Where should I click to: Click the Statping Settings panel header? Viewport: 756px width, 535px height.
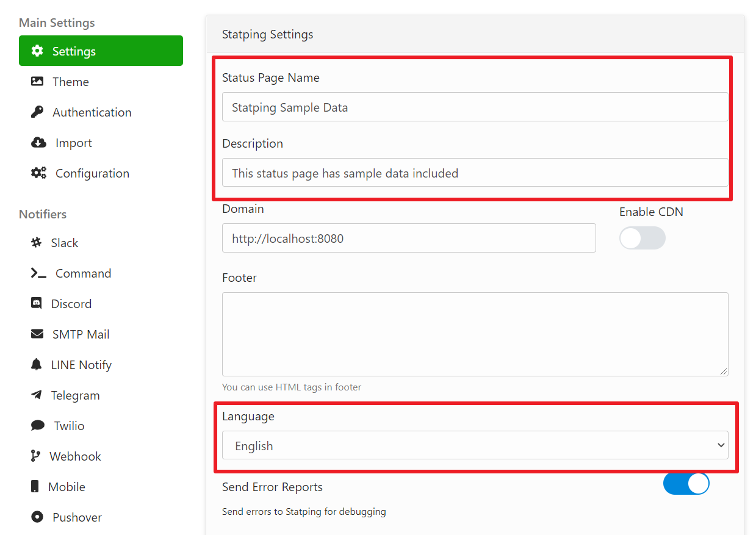(x=475, y=34)
